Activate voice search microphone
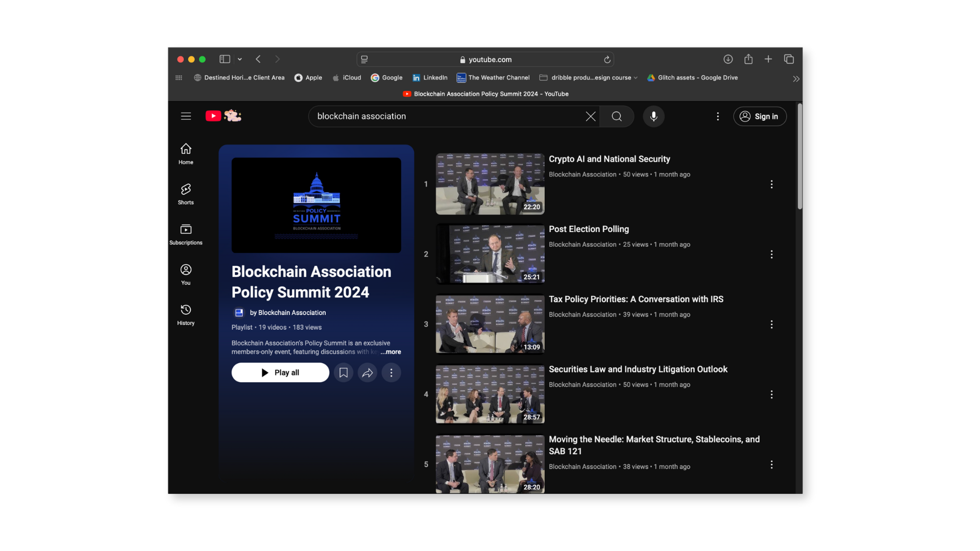 653,116
